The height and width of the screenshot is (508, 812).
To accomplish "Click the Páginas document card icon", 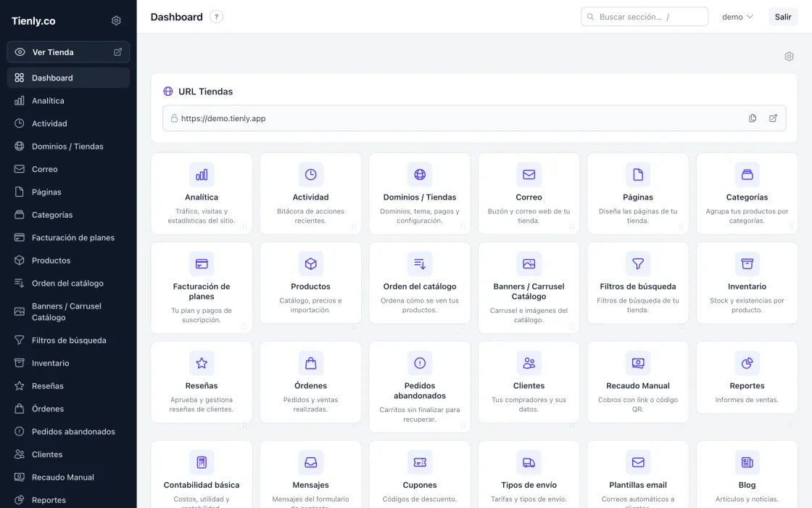I will 638,175.
